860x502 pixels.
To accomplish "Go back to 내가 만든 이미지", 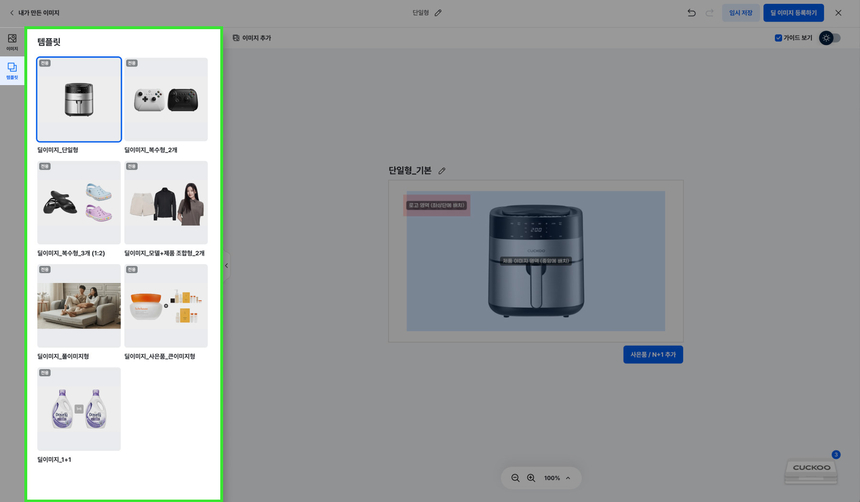I will click(34, 13).
